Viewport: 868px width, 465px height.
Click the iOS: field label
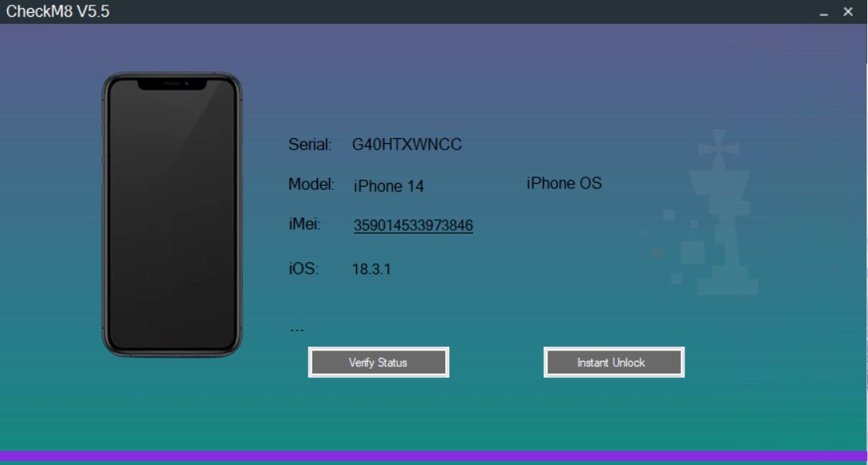pos(304,269)
